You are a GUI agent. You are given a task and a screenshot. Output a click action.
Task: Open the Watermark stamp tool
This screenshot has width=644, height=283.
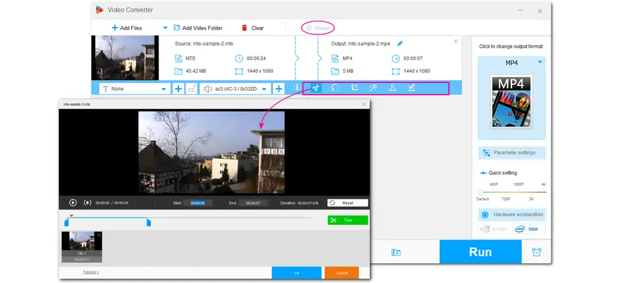[x=392, y=88]
